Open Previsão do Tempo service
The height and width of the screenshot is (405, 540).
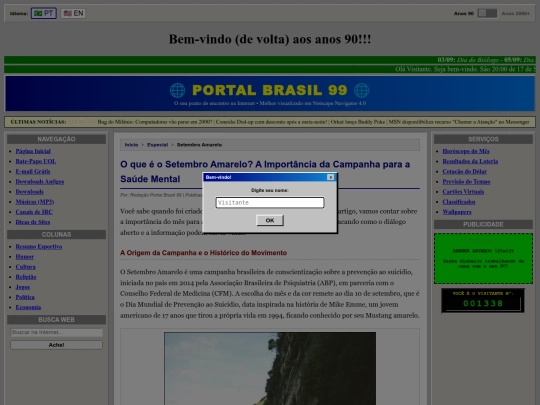coord(466,181)
